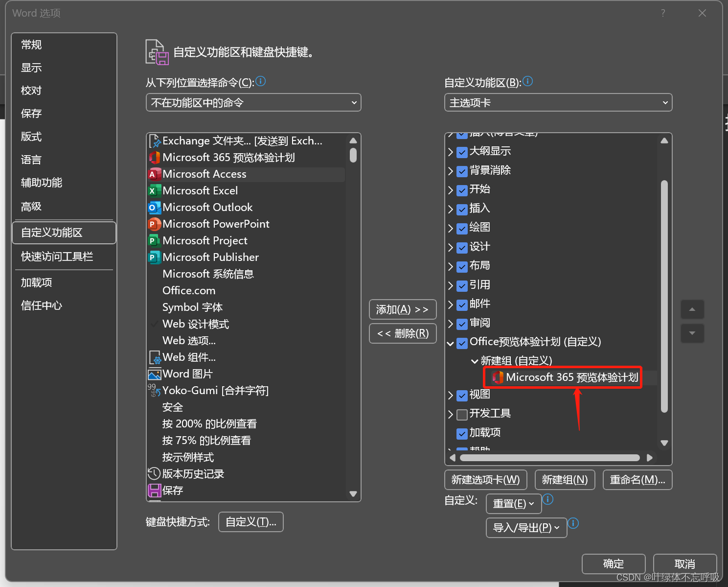The height and width of the screenshot is (587, 728).
Task: Toggle the 插入 tab checkbox
Action: click(x=462, y=210)
